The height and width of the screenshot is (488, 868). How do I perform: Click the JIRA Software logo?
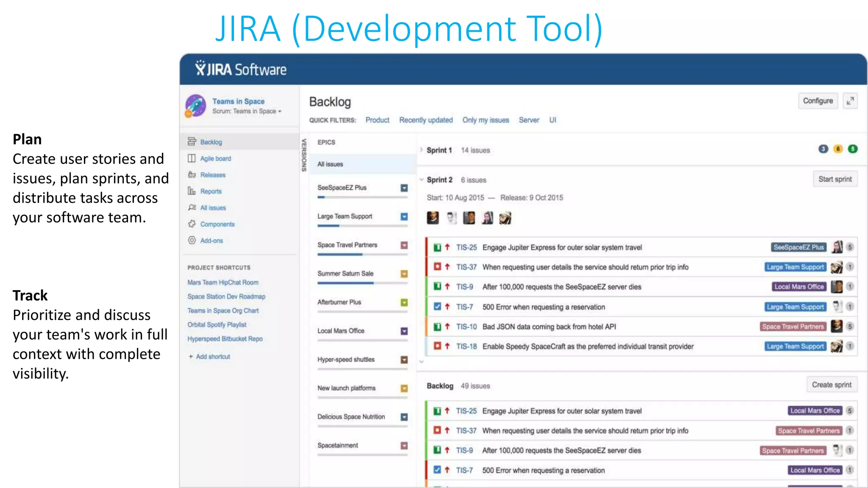(x=241, y=69)
